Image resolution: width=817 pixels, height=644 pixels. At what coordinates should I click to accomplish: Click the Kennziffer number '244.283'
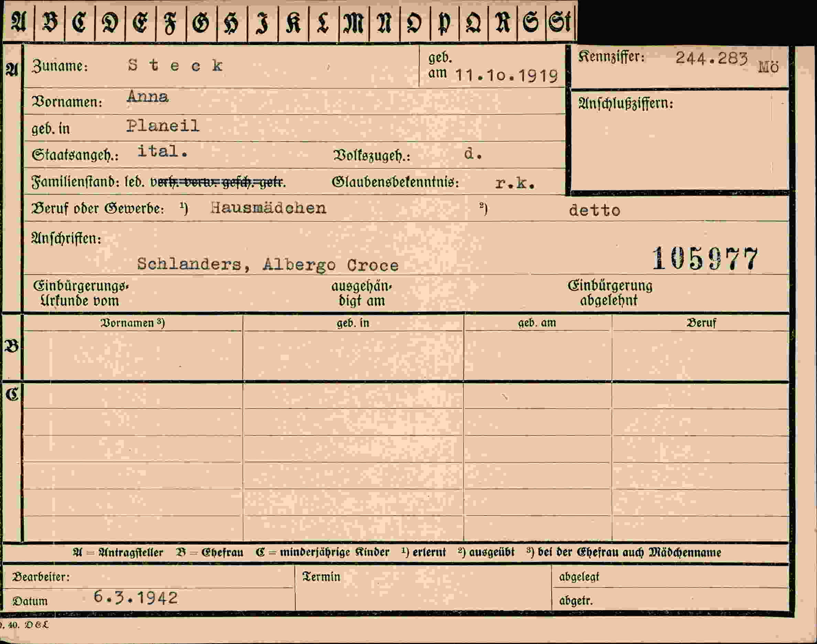(x=712, y=58)
